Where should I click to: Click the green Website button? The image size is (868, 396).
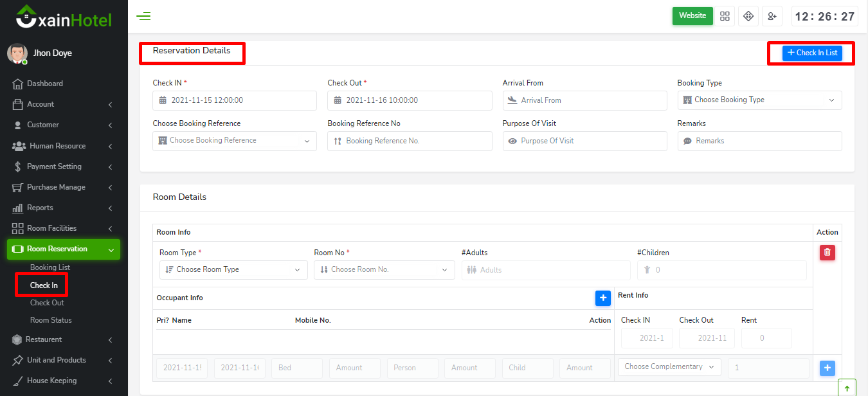pyautogui.click(x=692, y=16)
